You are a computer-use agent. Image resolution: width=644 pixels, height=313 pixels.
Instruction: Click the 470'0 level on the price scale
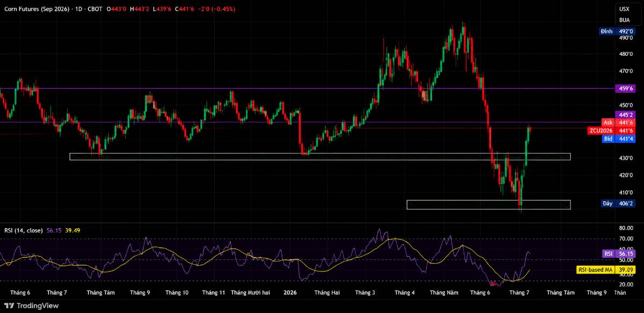(626, 71)
